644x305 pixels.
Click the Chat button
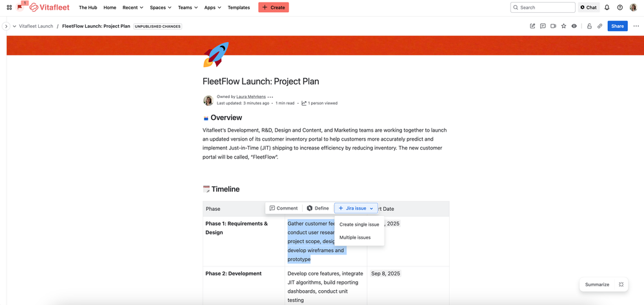coord(589,7)
